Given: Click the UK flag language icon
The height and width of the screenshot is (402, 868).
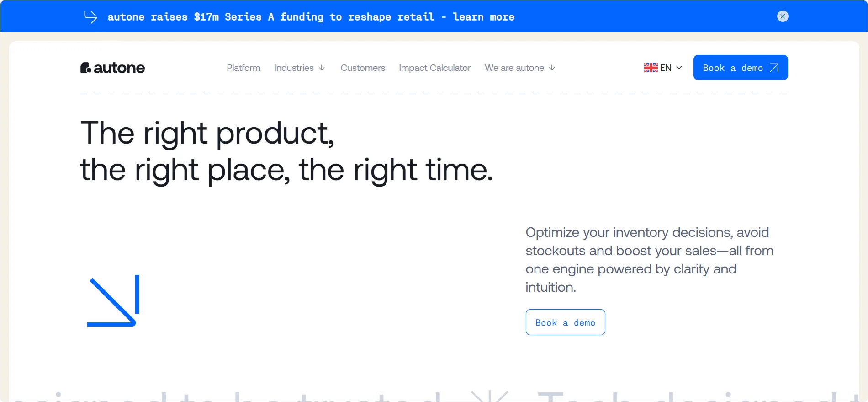Looking at the screenshot, I should [x=651, y=68].
